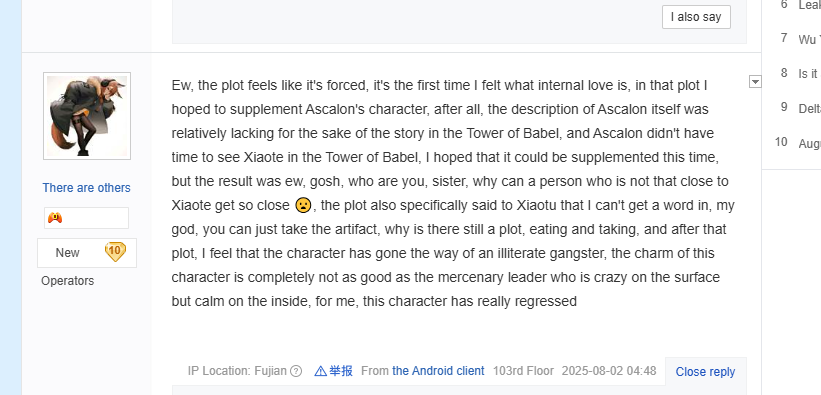821x395 pixels.
Task: Open the 'There are others' user profile
Action: pos(86,188)
